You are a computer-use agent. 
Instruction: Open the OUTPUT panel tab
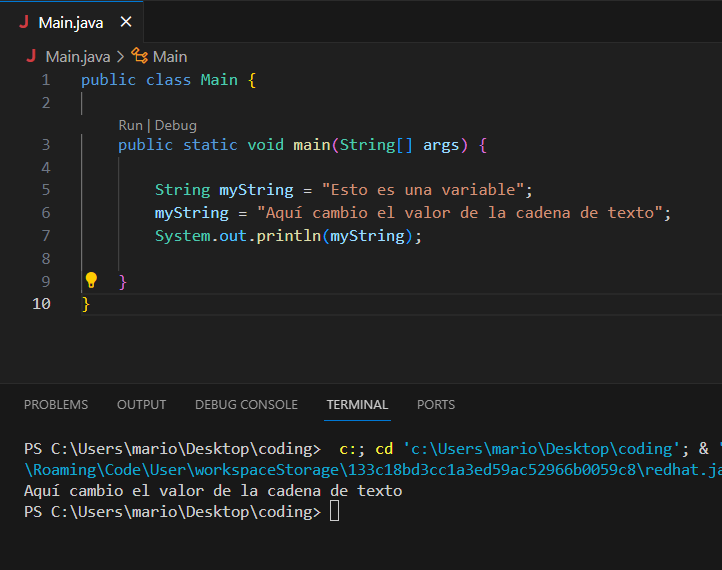pyautogui.click(x=141, y=405)
